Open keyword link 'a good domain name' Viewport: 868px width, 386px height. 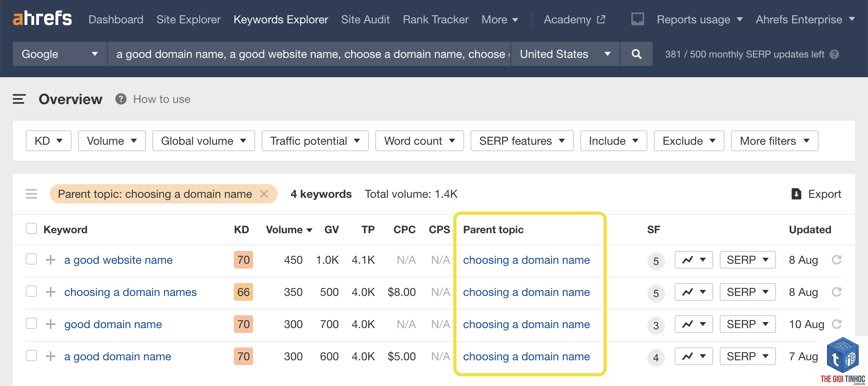[x=118, y=356]
